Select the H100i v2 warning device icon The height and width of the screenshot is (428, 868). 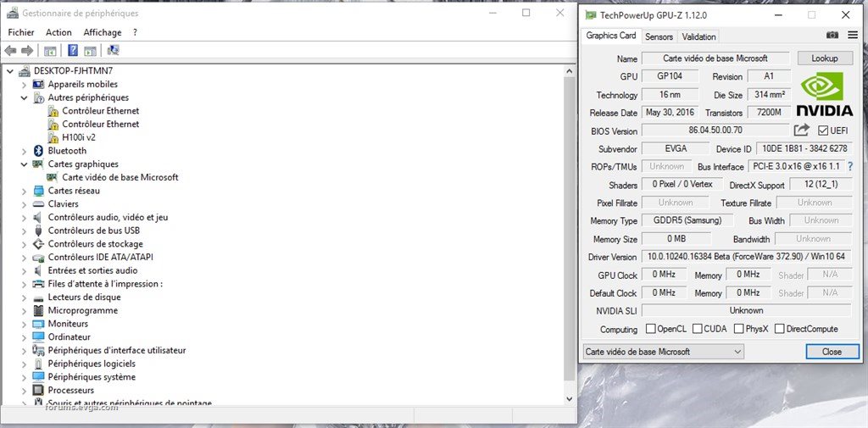pos(53,137)
